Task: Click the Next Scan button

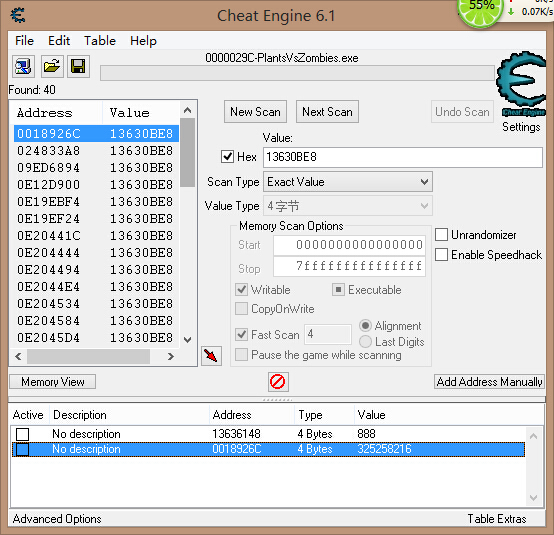Action: click(x=327, y=112)
